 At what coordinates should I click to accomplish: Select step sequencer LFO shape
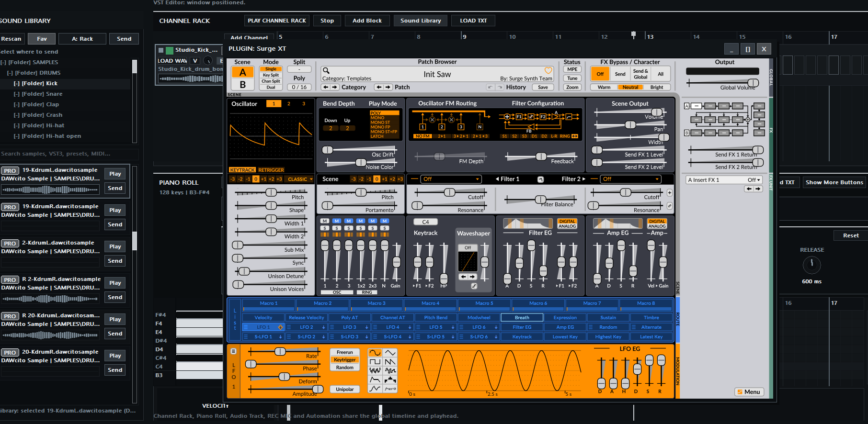coord(390,380)
